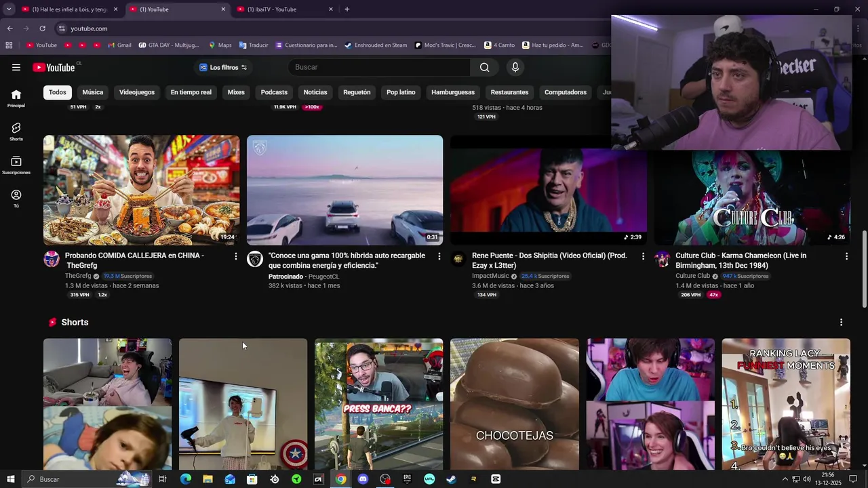
Task: Open the CHOCOTEJAS short
Action: point(515,404)
